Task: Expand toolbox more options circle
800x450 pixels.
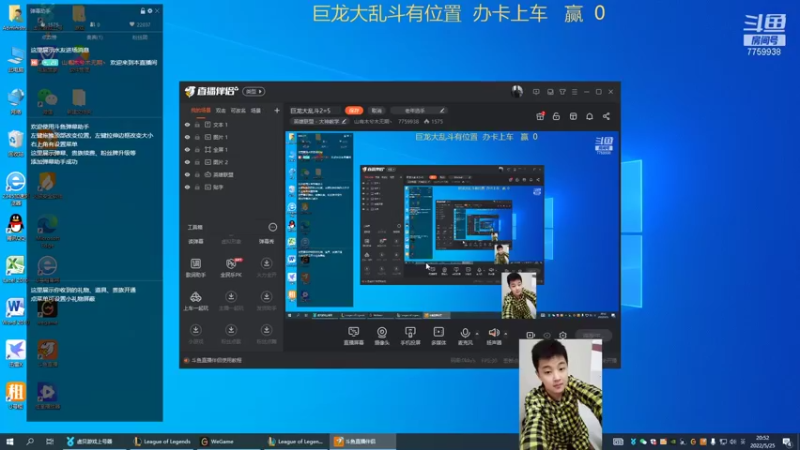Action: point(272,227)
